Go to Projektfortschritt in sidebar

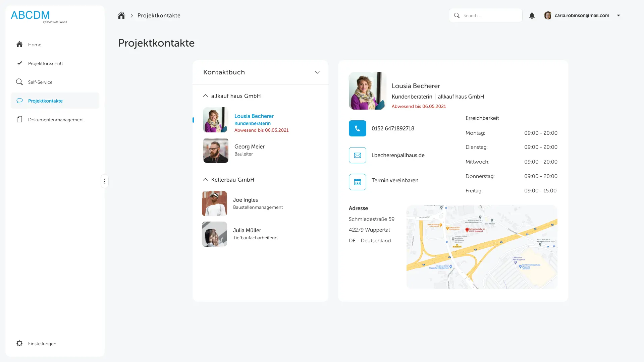point(46,63)
